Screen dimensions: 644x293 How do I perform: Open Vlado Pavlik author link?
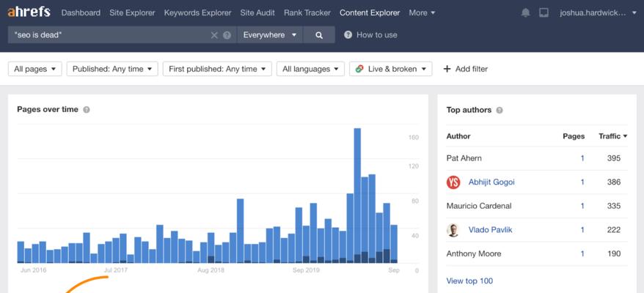[491, 230]
